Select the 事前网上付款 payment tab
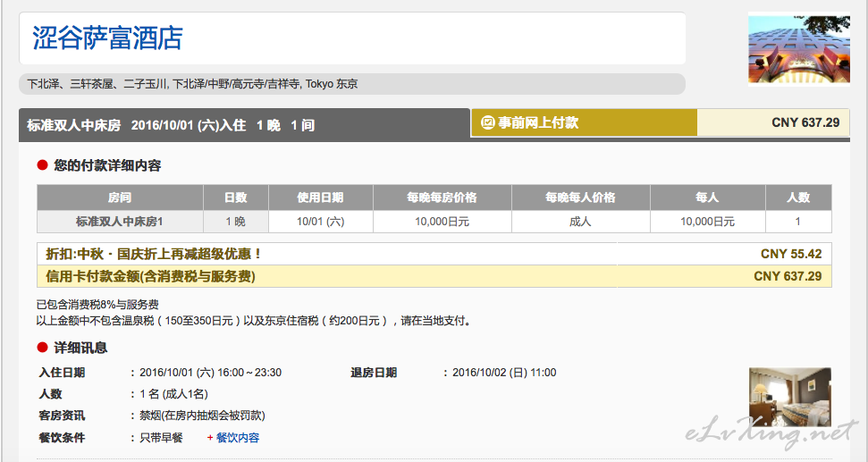 click(x=584, y=122)
